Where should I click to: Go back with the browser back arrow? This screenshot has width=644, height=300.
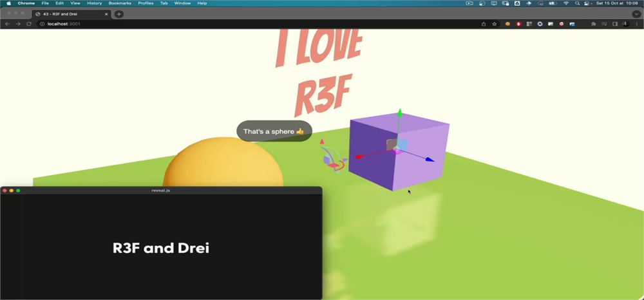(x=7, y=24)
